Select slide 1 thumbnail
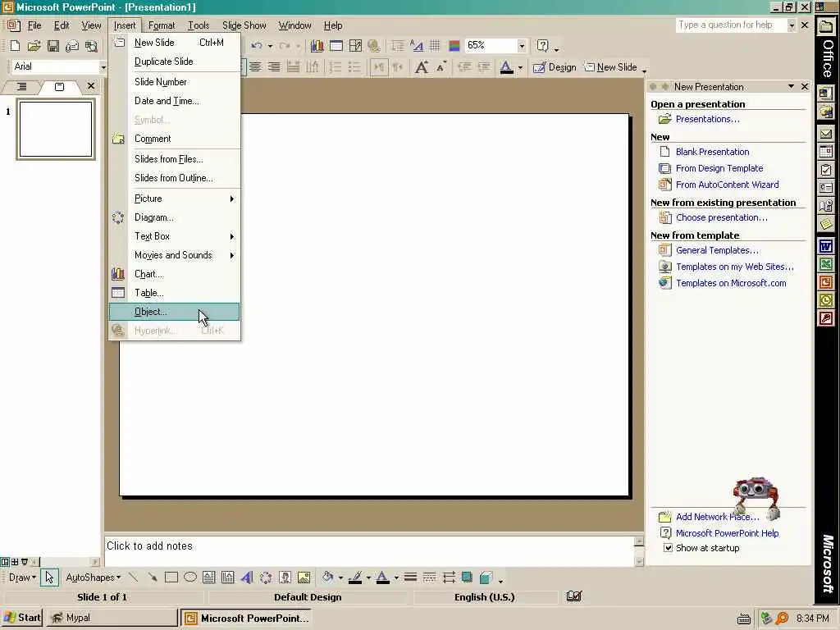The width and height of the screenshot is (840, 630). coord(56,129)
